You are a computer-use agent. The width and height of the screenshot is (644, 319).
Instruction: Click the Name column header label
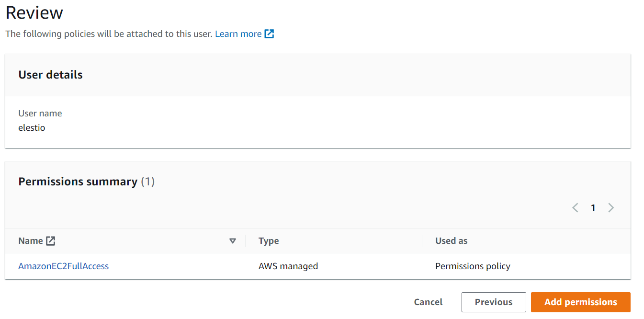pos(31,241)
